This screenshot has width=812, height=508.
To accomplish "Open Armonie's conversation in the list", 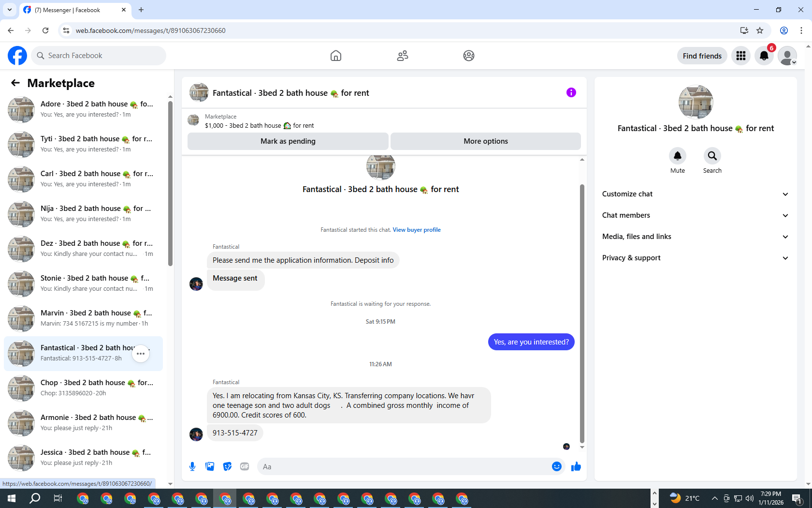I will click(83, 423).
